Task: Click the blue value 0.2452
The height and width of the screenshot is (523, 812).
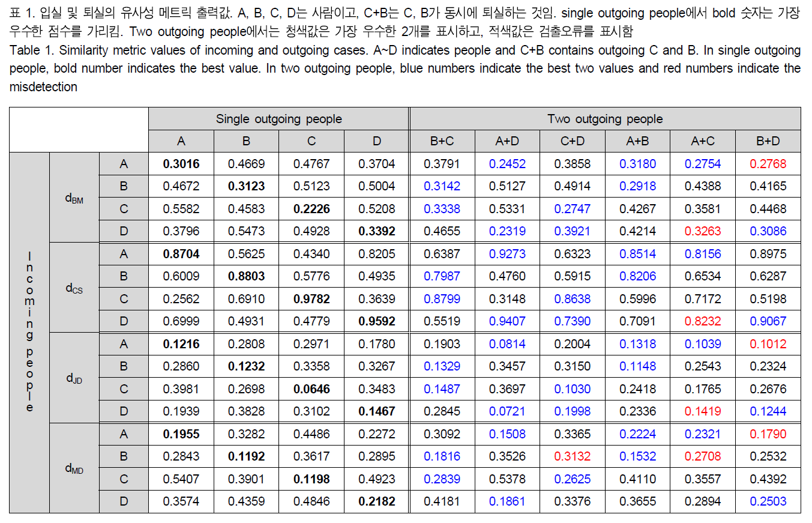Action: click(x=507, y=164)
